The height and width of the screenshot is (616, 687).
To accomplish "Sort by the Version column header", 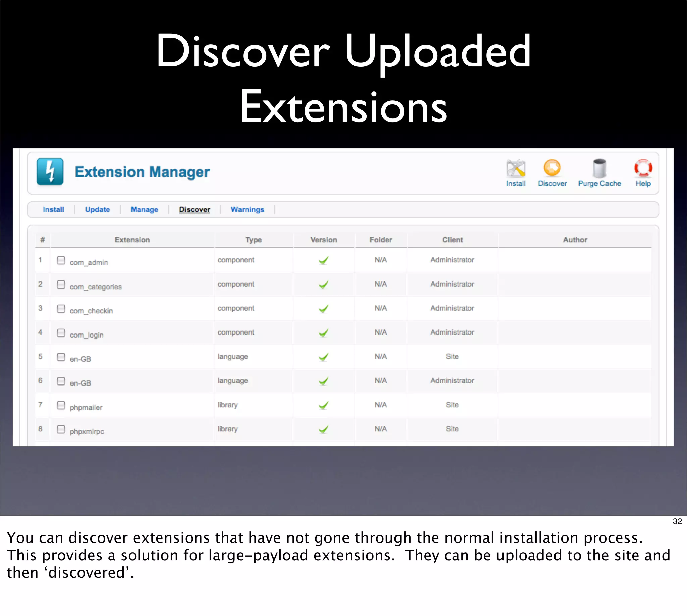I will coord(324,240).
